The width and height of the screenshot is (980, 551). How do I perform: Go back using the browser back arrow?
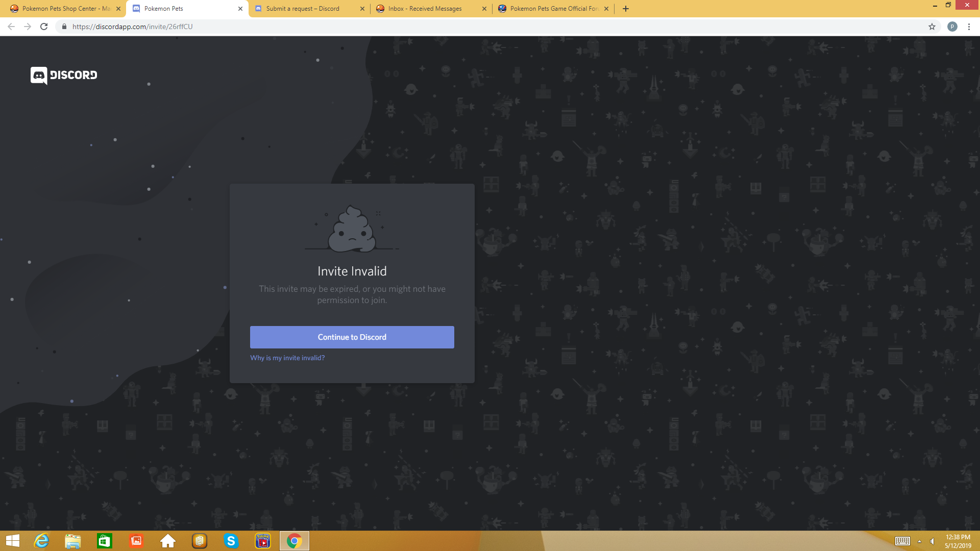coord(11,27)
